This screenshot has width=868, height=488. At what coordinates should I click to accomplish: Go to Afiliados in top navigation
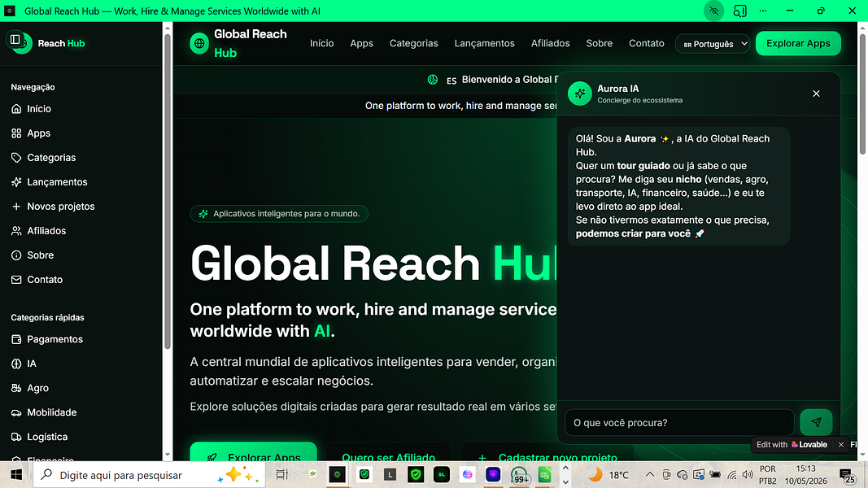(x=550, y=43)
